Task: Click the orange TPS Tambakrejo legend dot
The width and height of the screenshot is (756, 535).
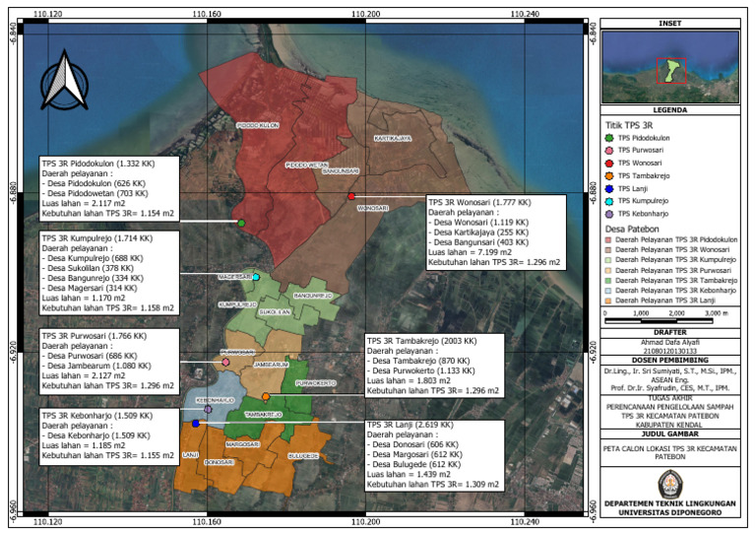Action: pyautogui.click(x=609, y=176)
